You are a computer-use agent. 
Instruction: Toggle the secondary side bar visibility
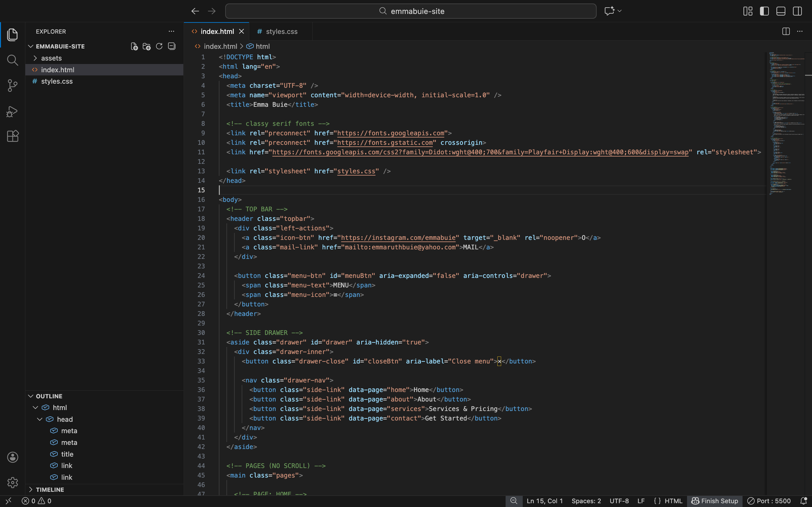(797, 11)
